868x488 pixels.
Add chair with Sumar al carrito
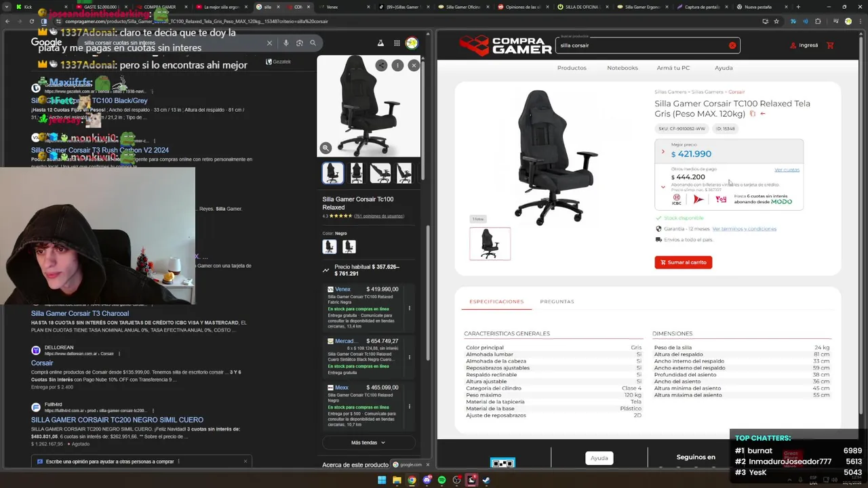684,262
